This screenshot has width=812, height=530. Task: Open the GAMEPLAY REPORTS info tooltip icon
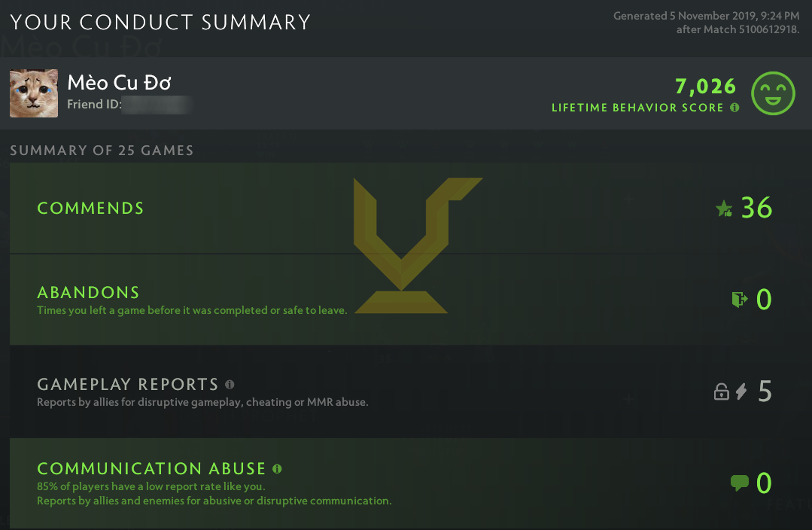(229, 385)
